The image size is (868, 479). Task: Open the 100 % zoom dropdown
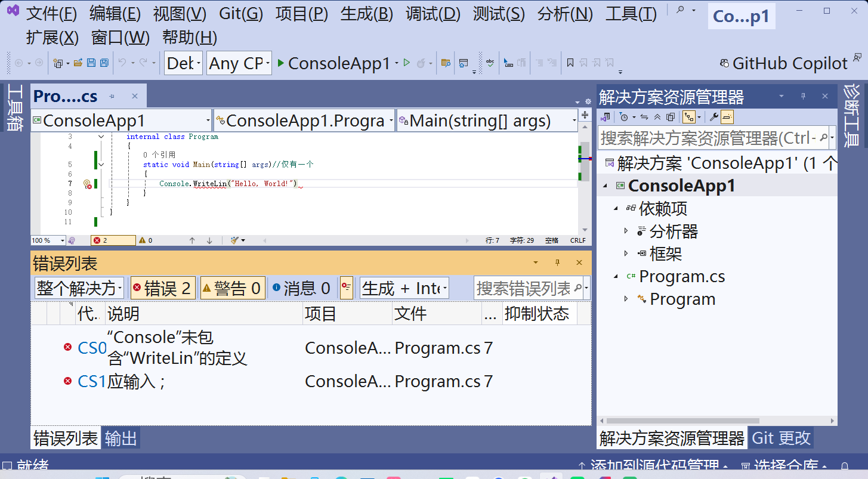pos(48,240)
